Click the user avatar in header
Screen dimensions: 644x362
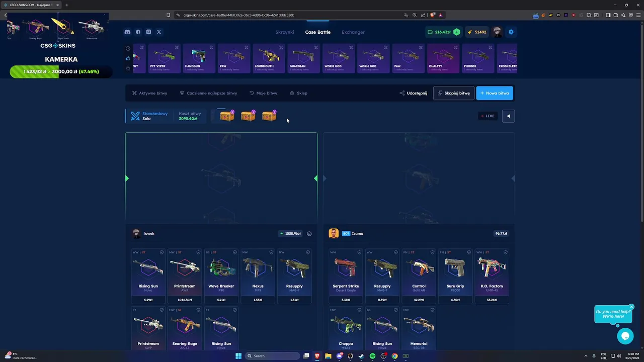497,32
